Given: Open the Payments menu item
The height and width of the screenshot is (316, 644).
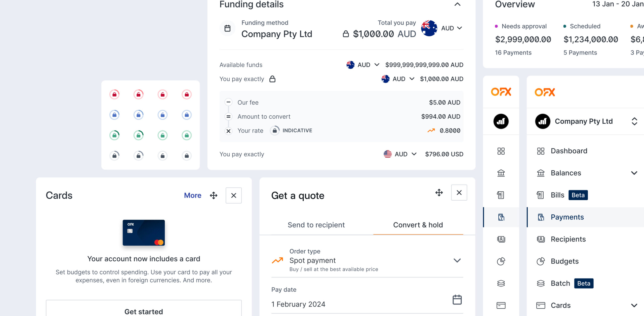Looking at the screenshot, I should [567, 217].
